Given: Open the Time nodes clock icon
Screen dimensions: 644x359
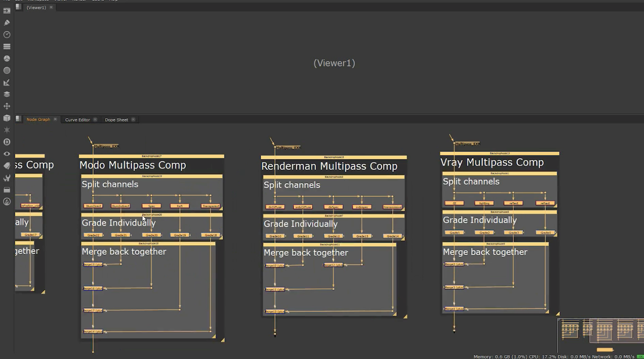Looking at the screenshot, I should [x=7, y=35].
